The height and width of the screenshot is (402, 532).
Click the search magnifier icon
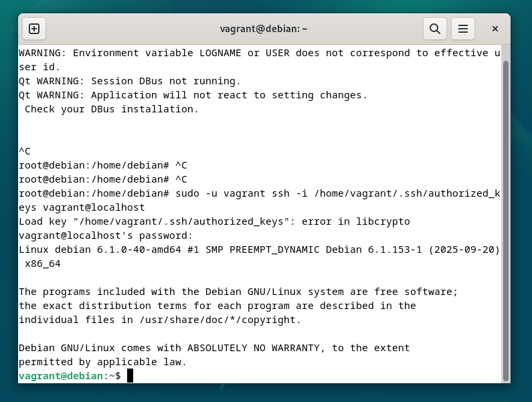coord(434,29)
